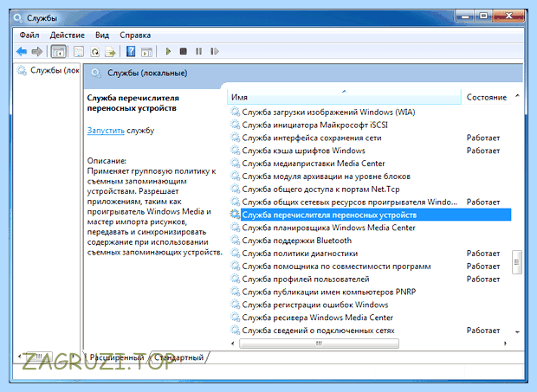Open the Properties toolbar icon
537x392 pixels.
[x=79, y=52]
